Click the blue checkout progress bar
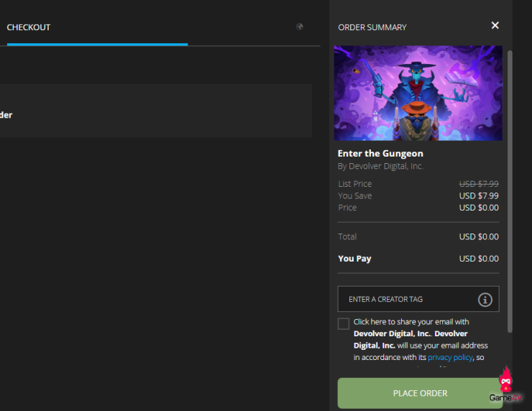 point(97,44)
